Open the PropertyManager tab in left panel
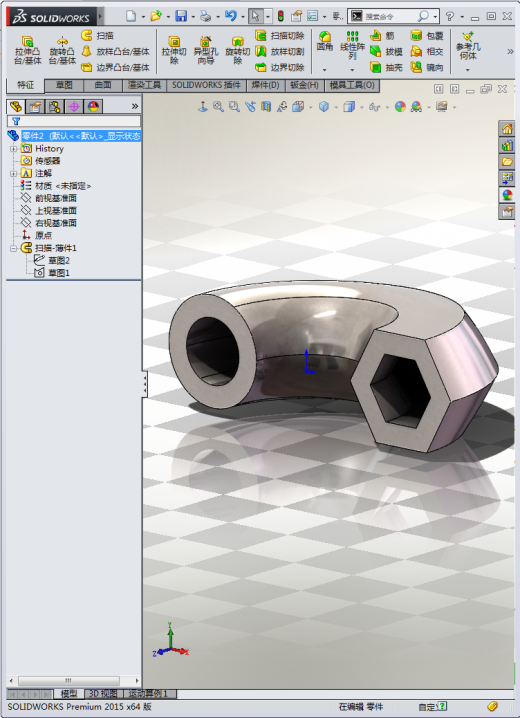This screenshot has height=718, width=520. (x=35, y=107)
